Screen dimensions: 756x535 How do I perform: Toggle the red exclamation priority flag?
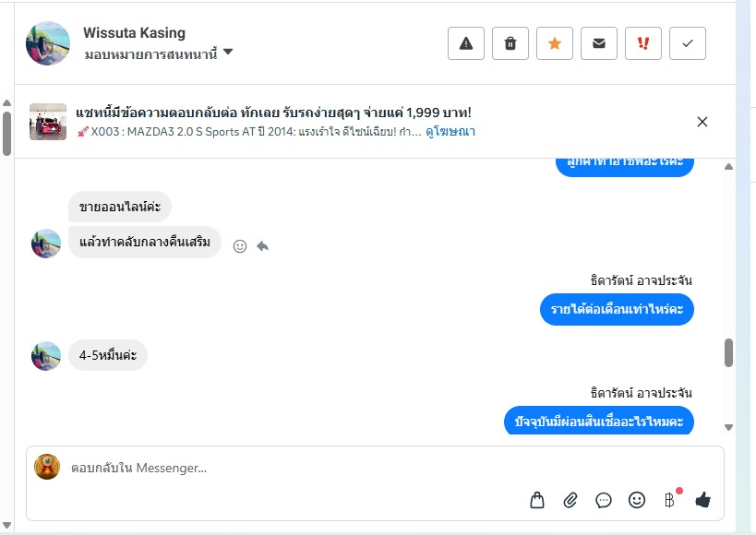[x=643, y=43]
